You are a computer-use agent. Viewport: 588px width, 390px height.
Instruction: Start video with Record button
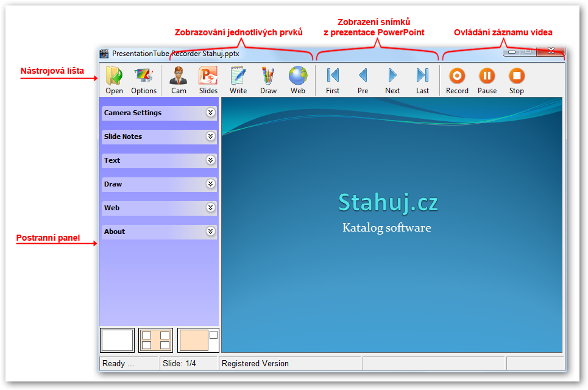(457, 80)
